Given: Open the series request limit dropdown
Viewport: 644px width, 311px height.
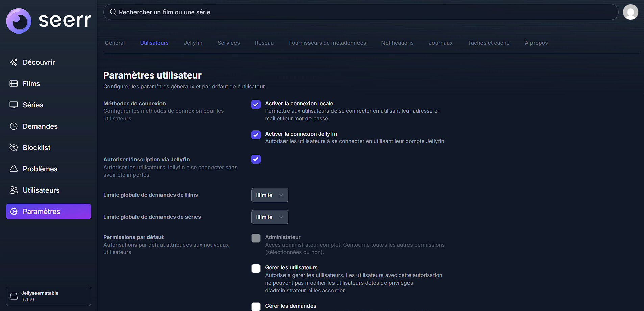Looking at the screenshot, I should 269,217.
